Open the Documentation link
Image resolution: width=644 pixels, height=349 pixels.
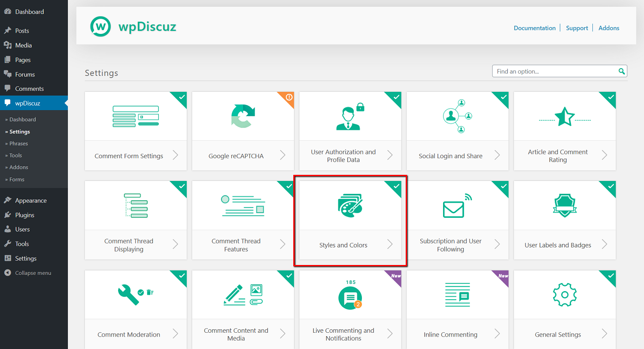[535, 28]
